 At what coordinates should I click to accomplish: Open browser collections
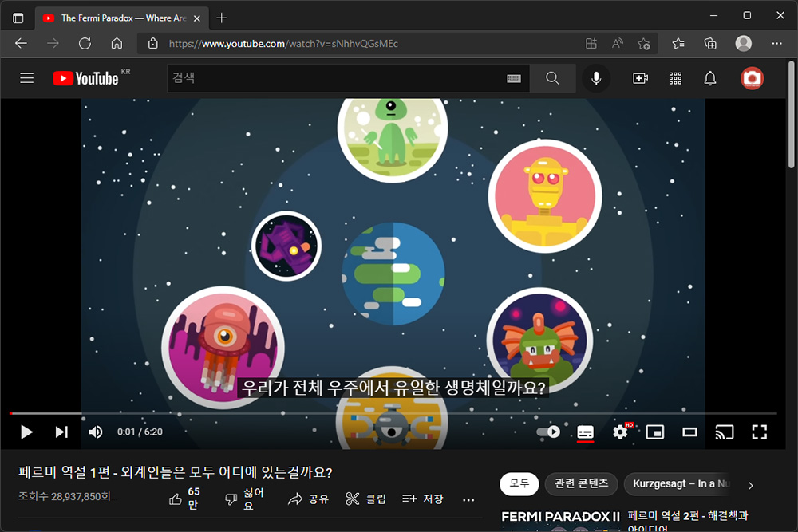[x=710, y=44]
